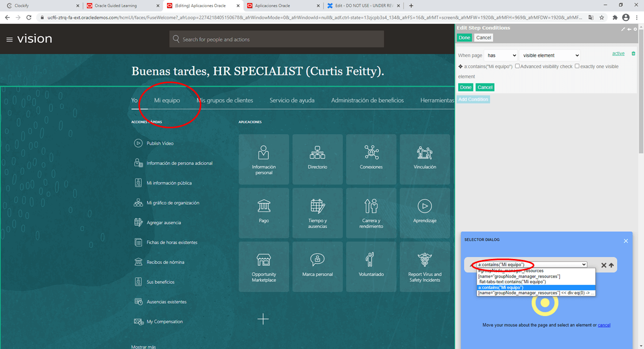The height and width of the screenshot is (349, 644).
Task: Click the Ausencias existentes icon
Action: click(138, 302)
